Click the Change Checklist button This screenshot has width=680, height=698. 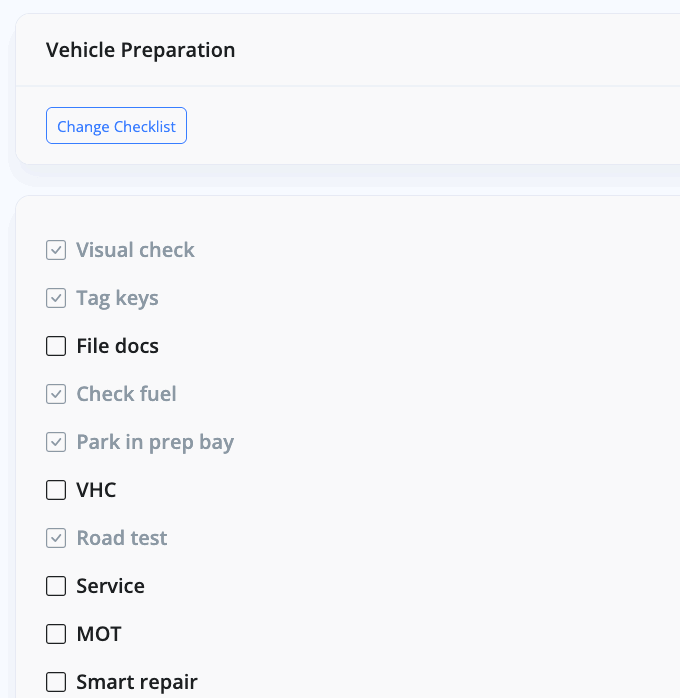tap(116, 127)
